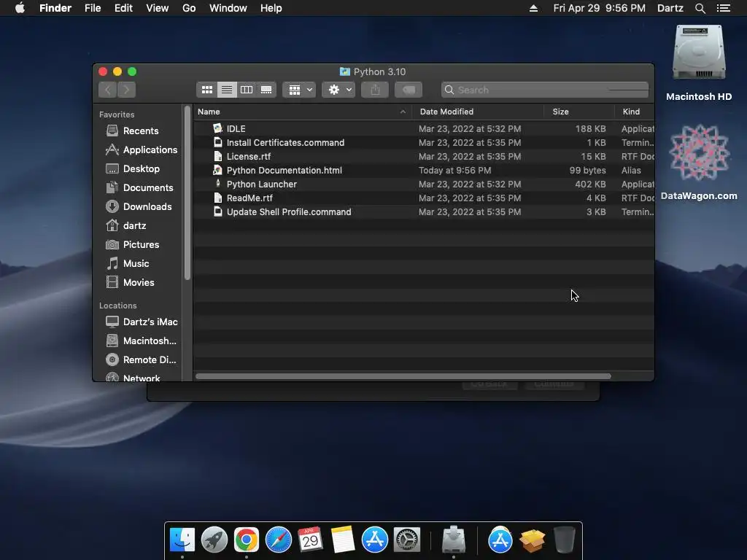The image size is (747, 560).
Task: Open System Preferences from the Dock
Action: [x=407, y=540]
